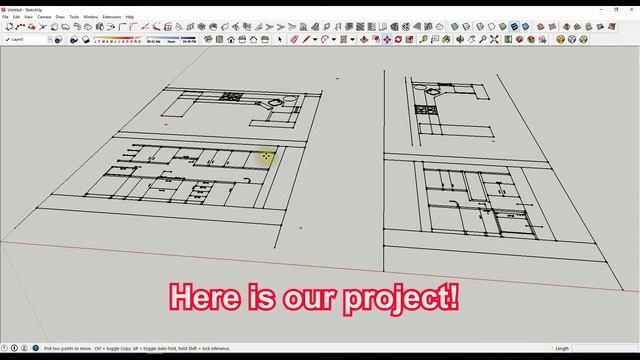Open the File menu

coord(5,17)
